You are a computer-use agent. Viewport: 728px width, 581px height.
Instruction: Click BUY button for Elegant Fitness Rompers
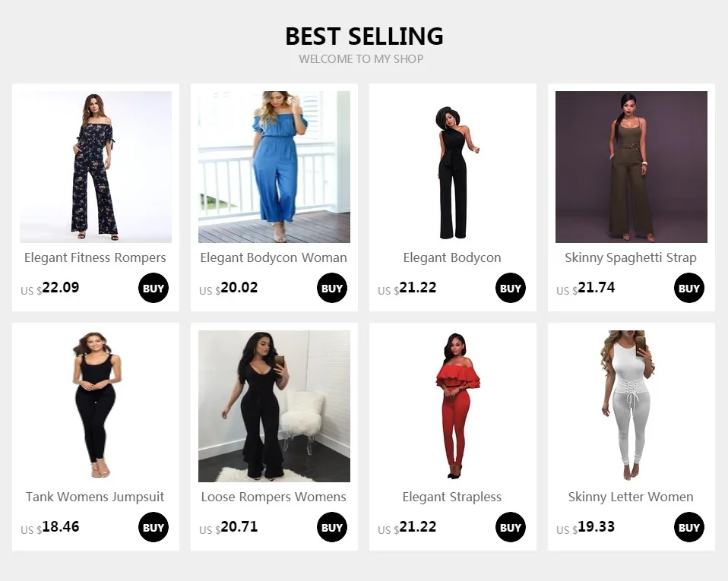154,288
